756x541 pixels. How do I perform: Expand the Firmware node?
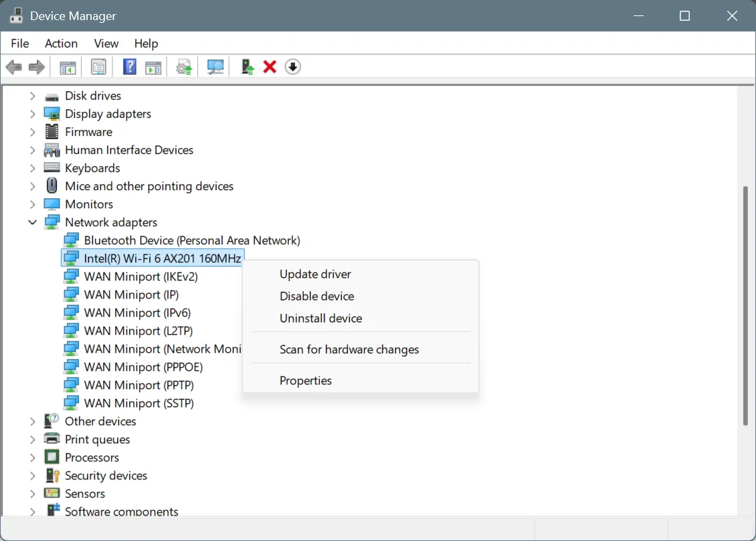[32, 132]
